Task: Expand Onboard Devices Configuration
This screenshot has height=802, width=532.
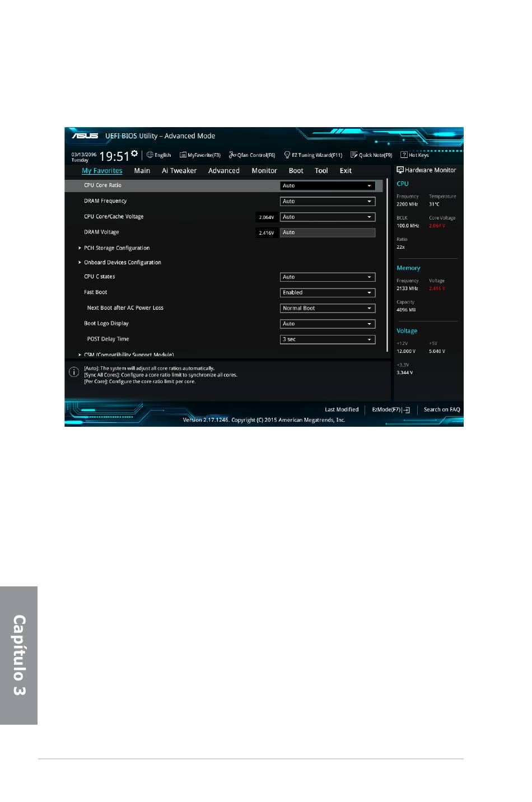Action: tap(122, 263)
